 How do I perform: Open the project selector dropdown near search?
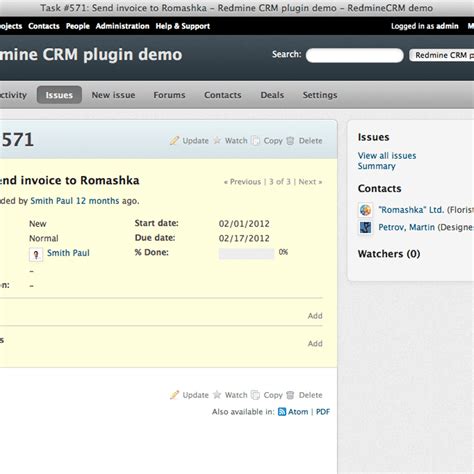tap(442, 55)
